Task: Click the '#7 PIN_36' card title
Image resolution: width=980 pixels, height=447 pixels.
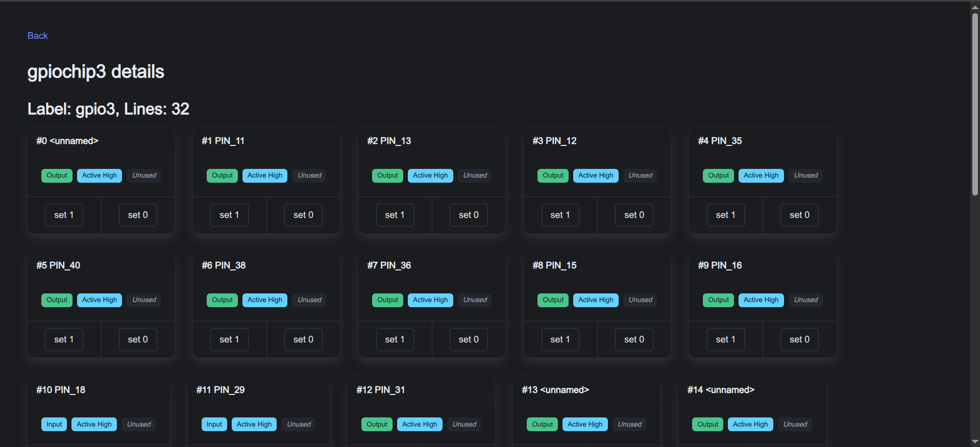Action: (x=389, y=265)
